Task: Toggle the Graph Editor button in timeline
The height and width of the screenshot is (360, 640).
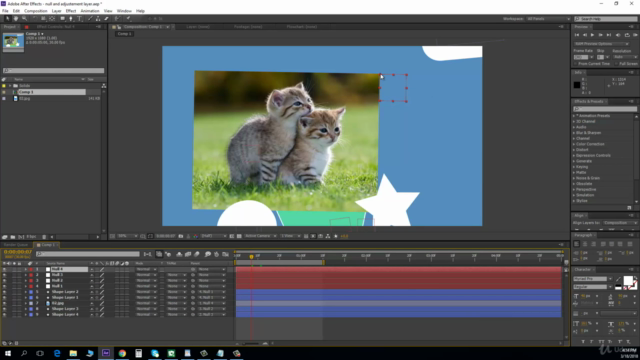Action: [x=225, y=254]
